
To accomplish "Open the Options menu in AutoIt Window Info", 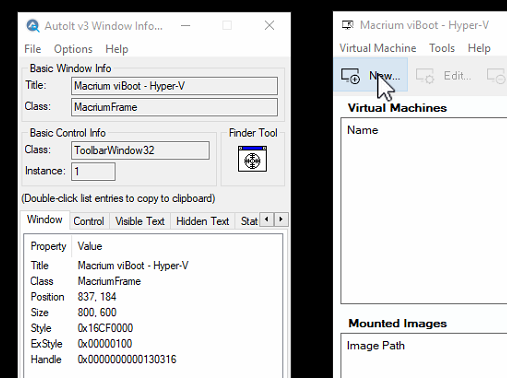I will 73,49.
